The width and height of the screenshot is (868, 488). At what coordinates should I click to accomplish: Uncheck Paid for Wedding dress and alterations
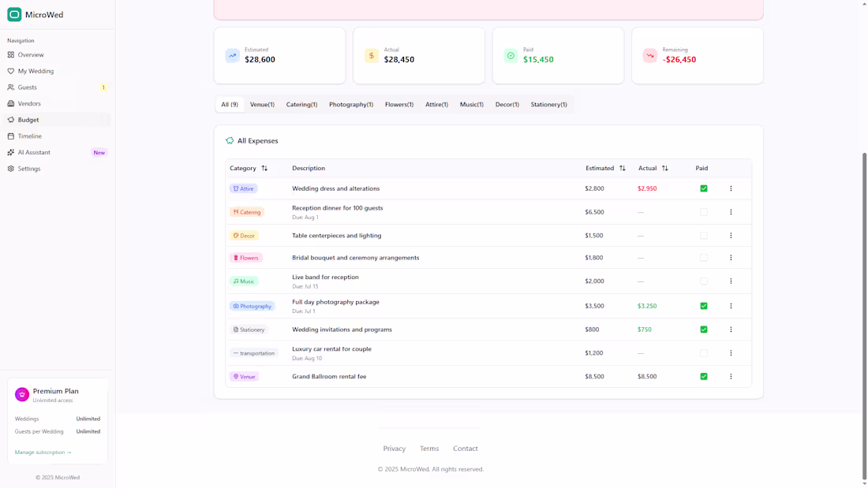[x=704, y=188]
